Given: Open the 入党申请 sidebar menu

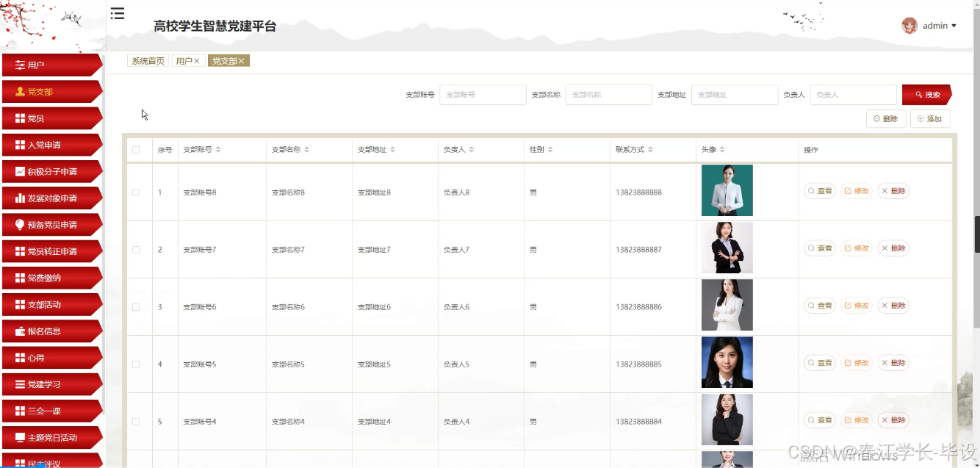Looking at the screenshot, I should pyautogui.click(x=51, y=145).
